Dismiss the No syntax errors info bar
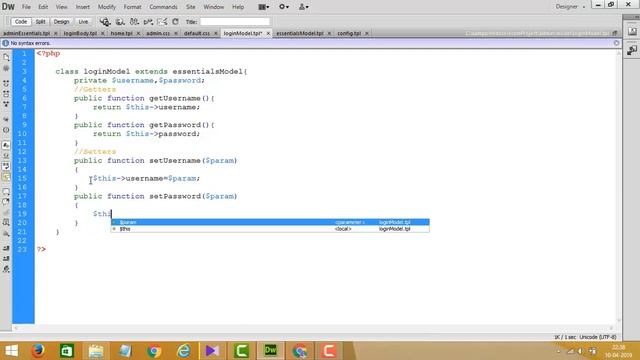This screenshot has width=640, height=360. [x=616, y=43]
